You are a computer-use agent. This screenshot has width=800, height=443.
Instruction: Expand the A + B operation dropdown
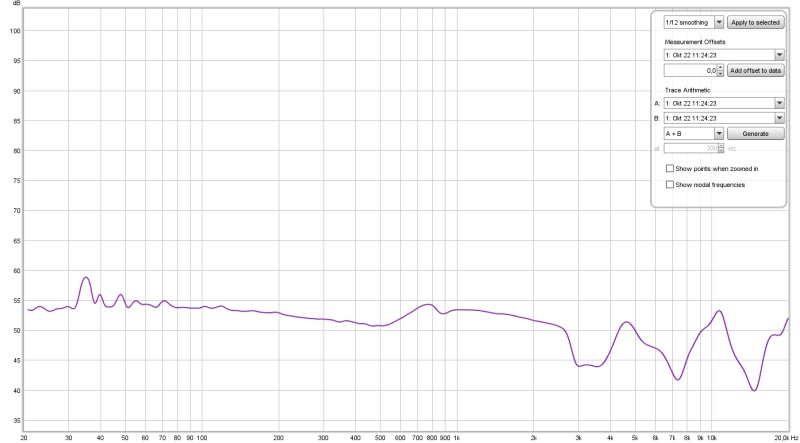(x=718, y=133)
